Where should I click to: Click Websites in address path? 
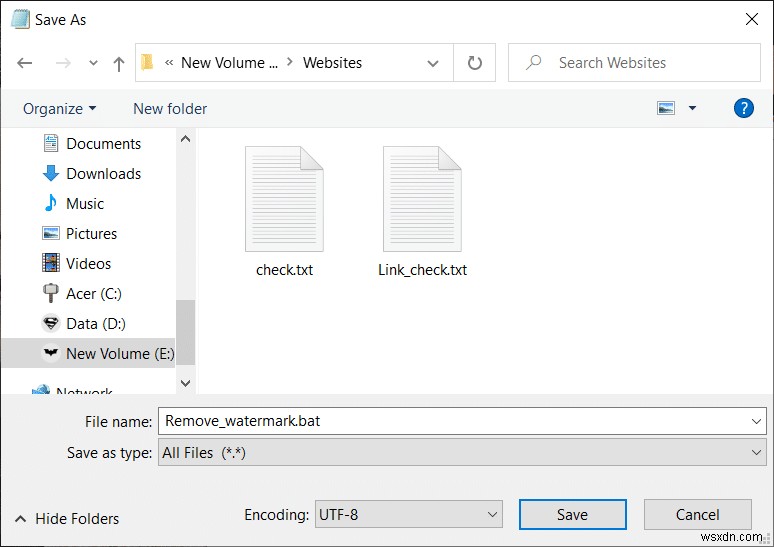point(332,63)
